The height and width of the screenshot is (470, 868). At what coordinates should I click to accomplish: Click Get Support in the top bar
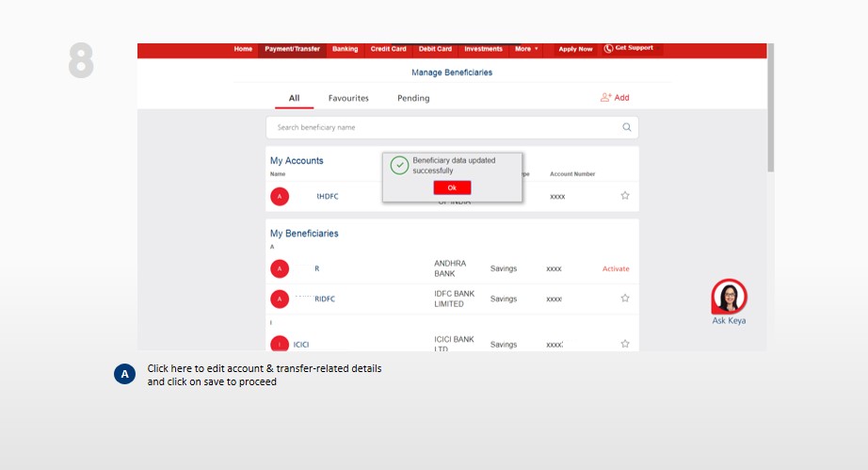coord(629,48)
